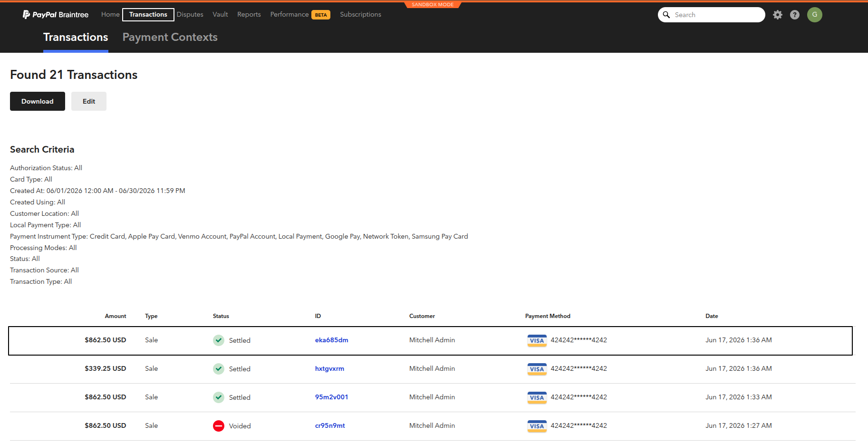
Task: Click the Created At date range criterion
Action: point(97,191)
